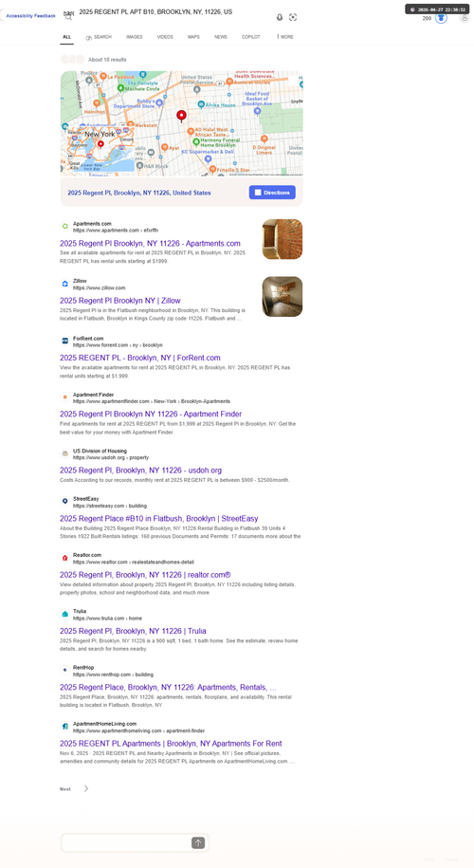Open the Rewards medal icon

(441, 18)
